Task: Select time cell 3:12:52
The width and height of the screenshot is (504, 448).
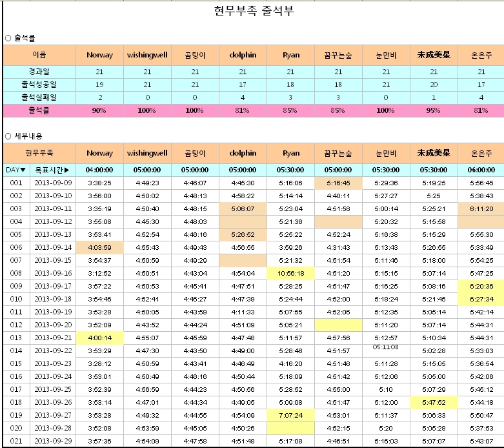Action: [99, 273]
